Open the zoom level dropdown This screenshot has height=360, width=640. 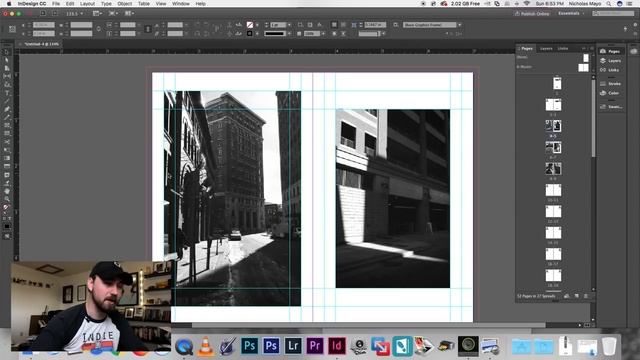74,13
